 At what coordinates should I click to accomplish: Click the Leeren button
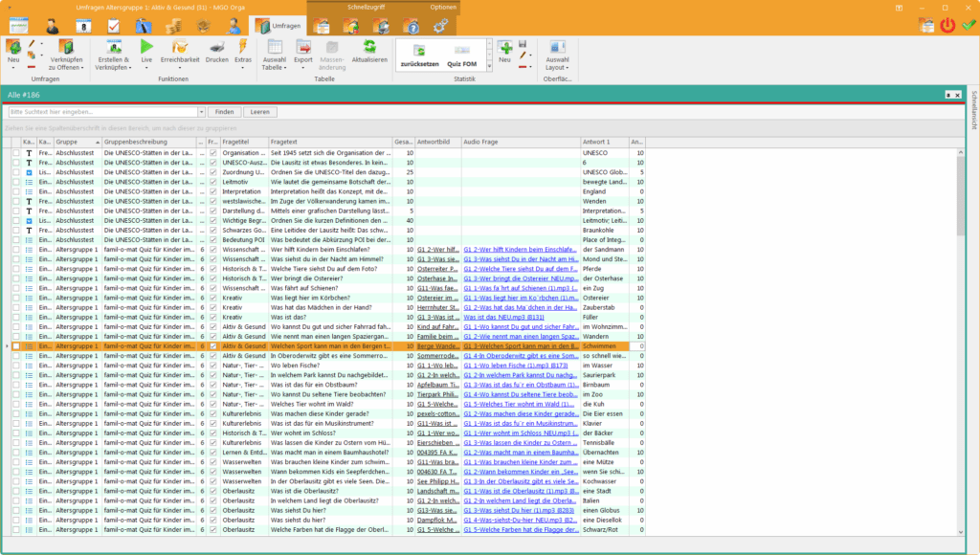tap(260, 112)
